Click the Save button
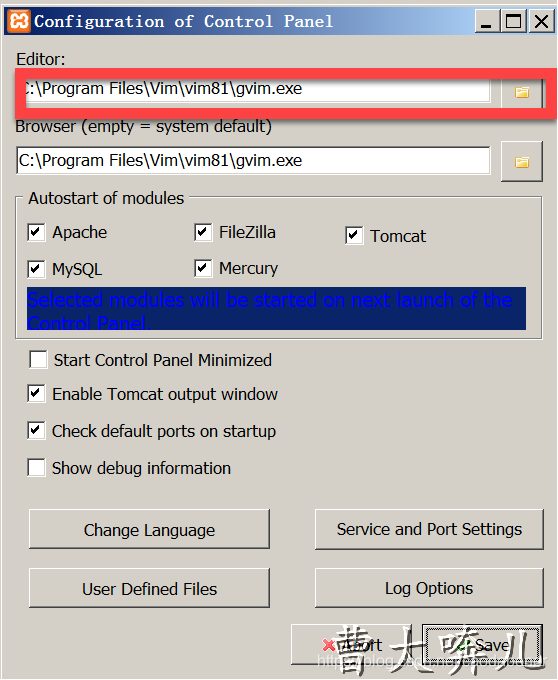The height and width of the screenshot is (680, 558). [x=482, y=645]
